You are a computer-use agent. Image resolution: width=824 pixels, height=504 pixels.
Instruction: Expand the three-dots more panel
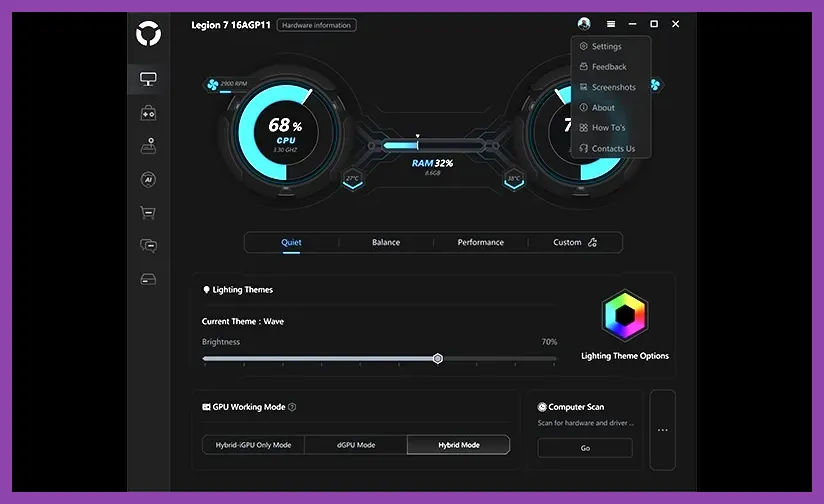pyautogui.click(x=663, y=430)
